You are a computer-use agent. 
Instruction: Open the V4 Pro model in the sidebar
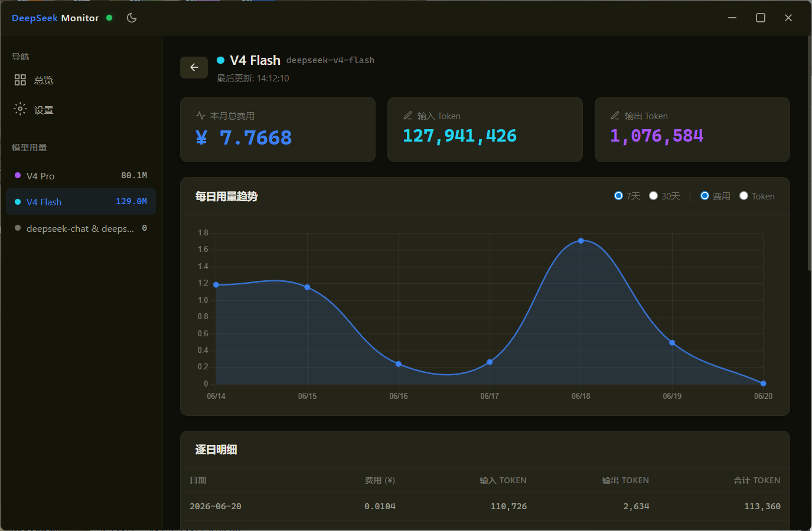click(81, 176)
